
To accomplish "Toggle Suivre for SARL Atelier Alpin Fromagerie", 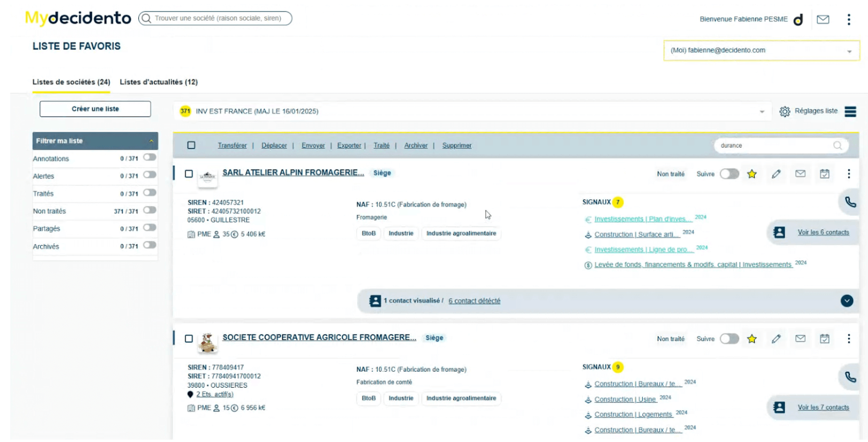I will pyautogui.click(x=729, y=174).
